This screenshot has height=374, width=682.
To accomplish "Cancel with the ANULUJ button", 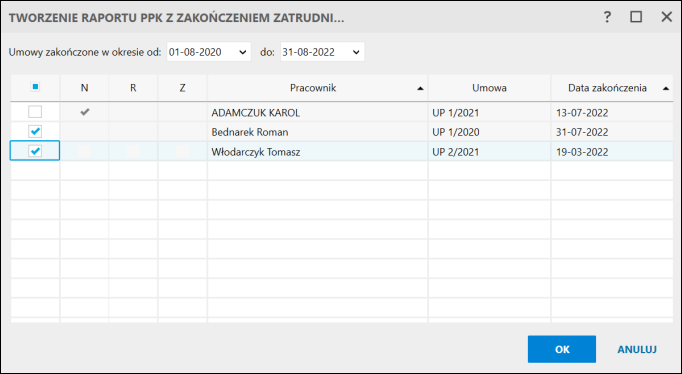I will click(637, 349).
